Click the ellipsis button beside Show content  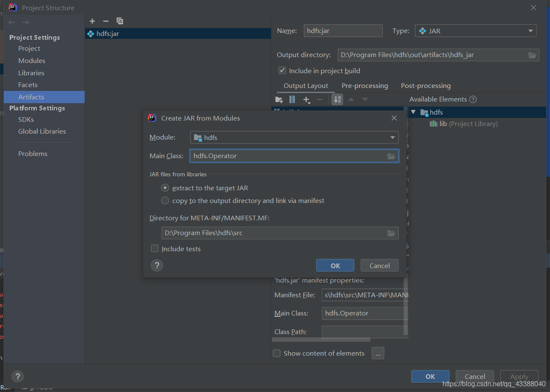click(378, 353)
